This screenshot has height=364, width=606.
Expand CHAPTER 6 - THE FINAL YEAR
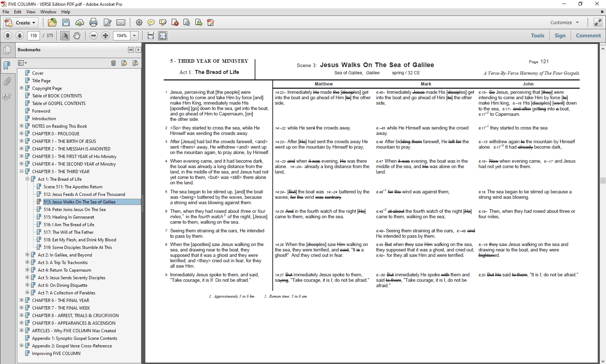pyautogui.click(x=21, y=300)
